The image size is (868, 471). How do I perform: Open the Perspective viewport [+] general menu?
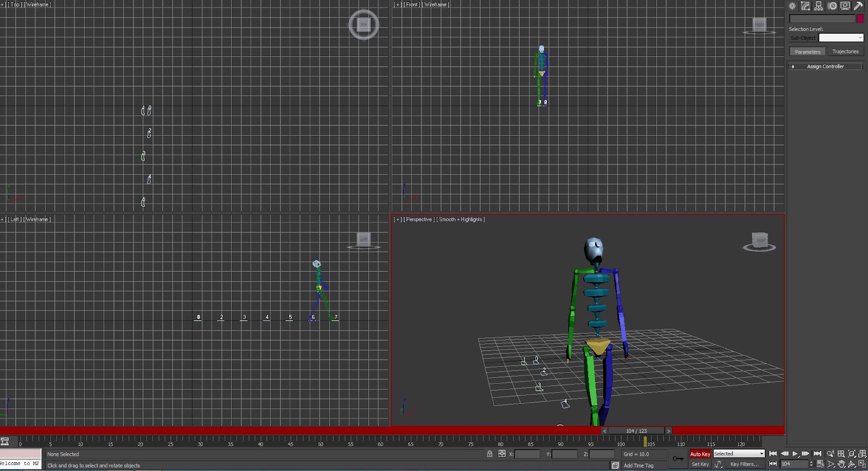coord(398,219)
